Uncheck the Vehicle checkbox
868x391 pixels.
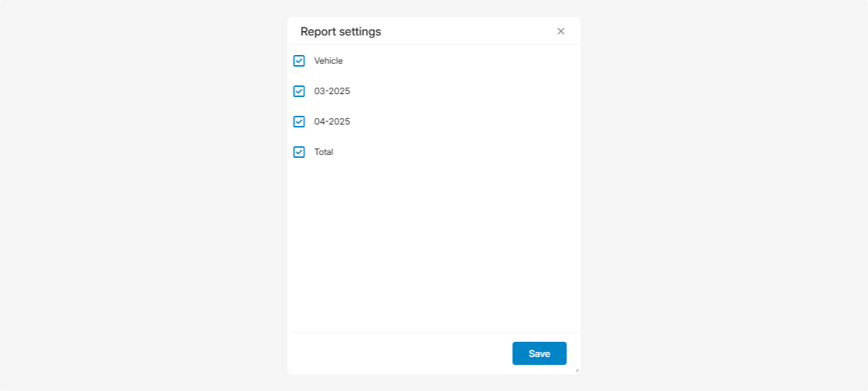[299, 61]
